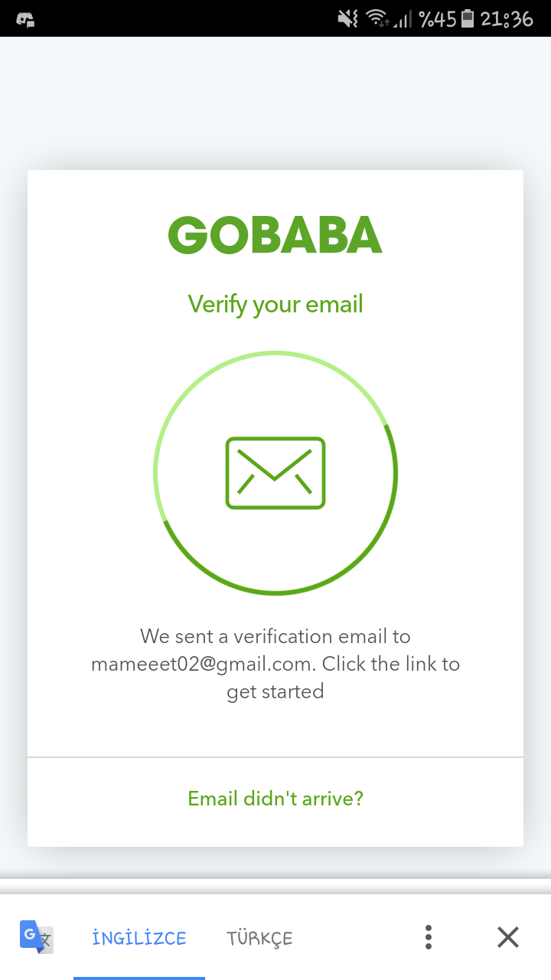Tap the muted vibrate status icon

348,18
